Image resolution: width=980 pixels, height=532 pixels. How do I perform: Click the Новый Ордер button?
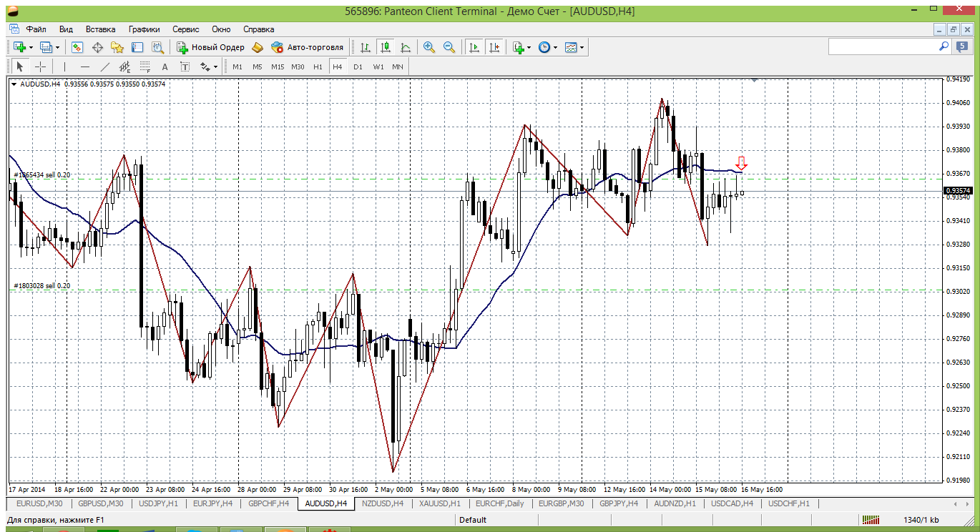(x=210, y=47)
